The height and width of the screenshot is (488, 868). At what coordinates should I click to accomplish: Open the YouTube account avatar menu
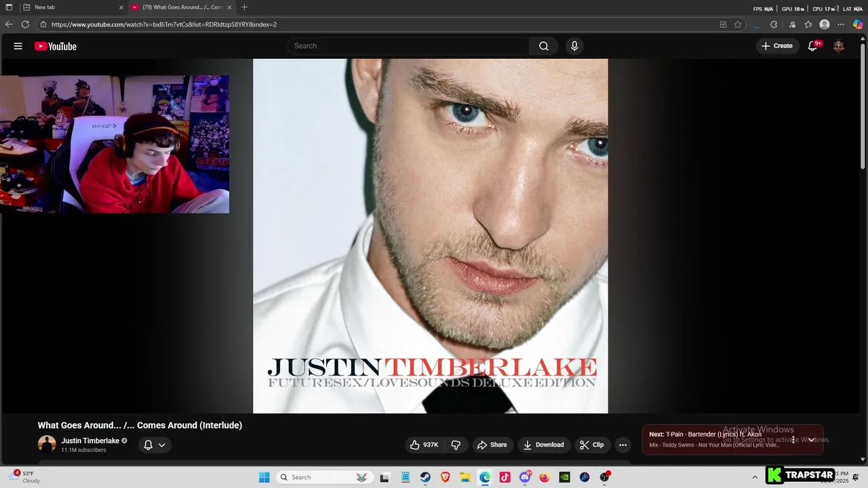(x=839, y=46)
